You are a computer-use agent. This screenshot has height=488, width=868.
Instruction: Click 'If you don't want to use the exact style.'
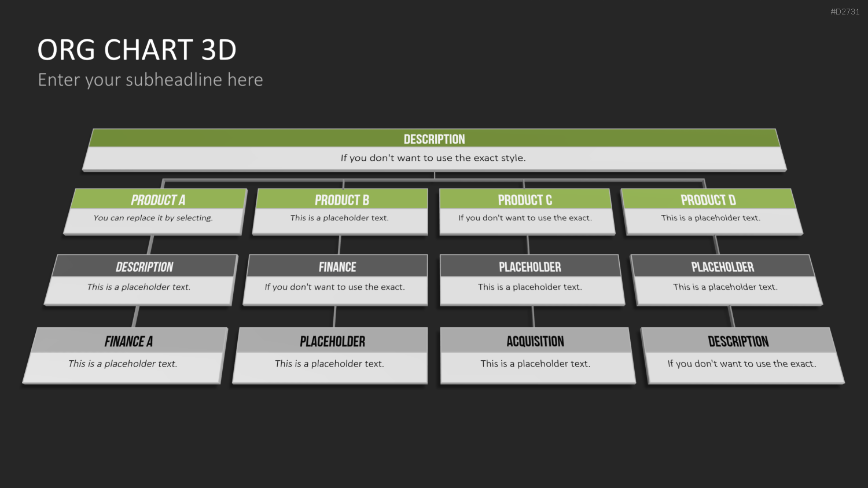coord(433,158)
